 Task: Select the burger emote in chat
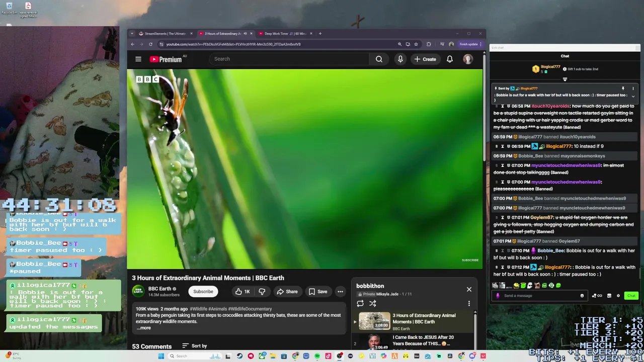point(516,285)
